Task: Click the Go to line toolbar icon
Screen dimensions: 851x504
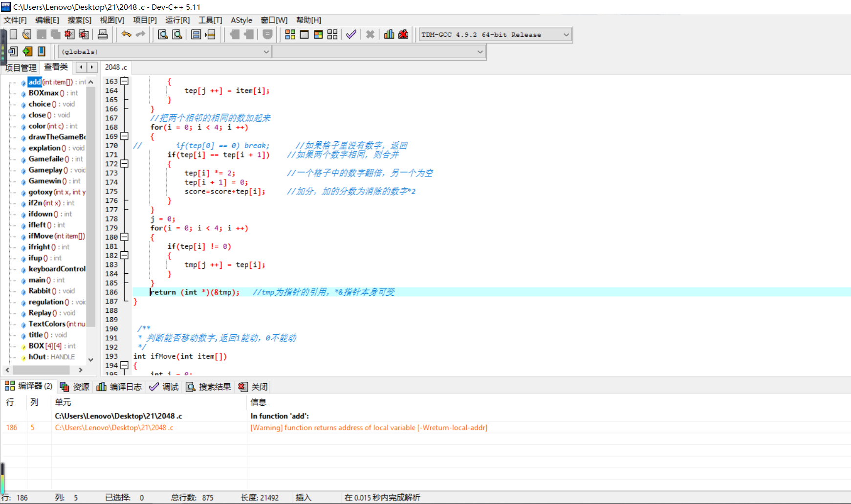Action: pyautogui.click(x=210, y=34)
